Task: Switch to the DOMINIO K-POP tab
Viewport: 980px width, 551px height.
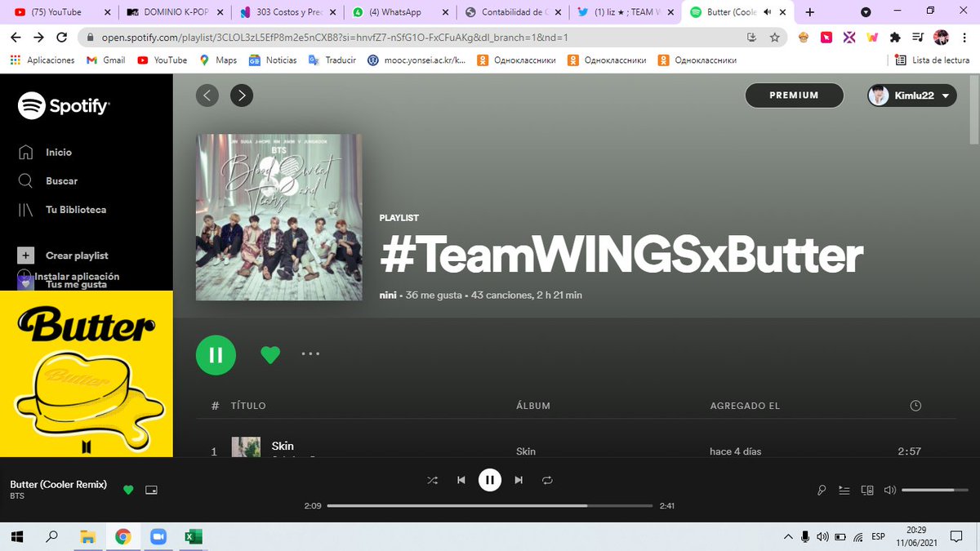Action: coord(174,12)
